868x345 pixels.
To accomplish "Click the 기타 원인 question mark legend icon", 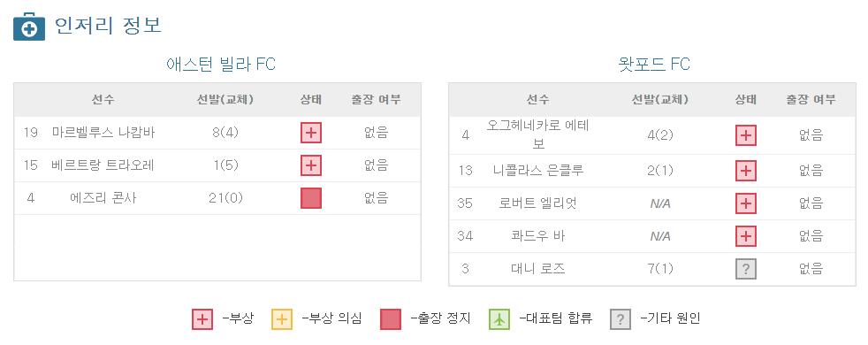I will (x=620, y=319).
